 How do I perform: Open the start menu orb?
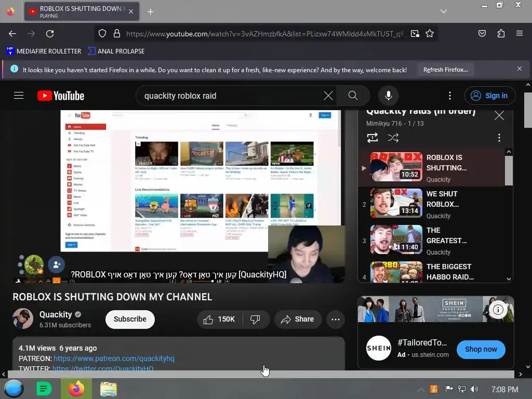click(x=14, y=389)
